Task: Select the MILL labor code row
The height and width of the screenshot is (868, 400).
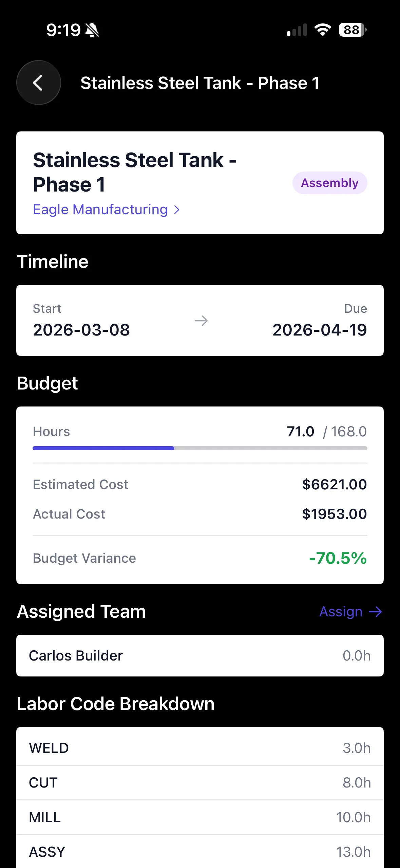Action: pyautogui.click(x=200, y=817)
